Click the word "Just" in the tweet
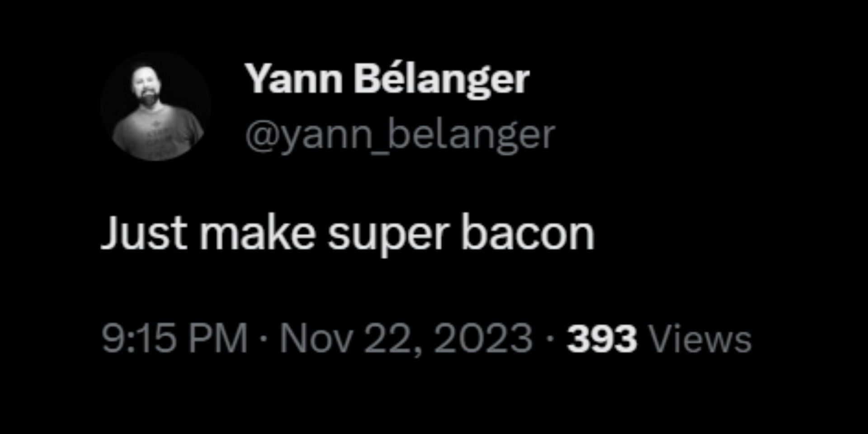 [144, 233]
